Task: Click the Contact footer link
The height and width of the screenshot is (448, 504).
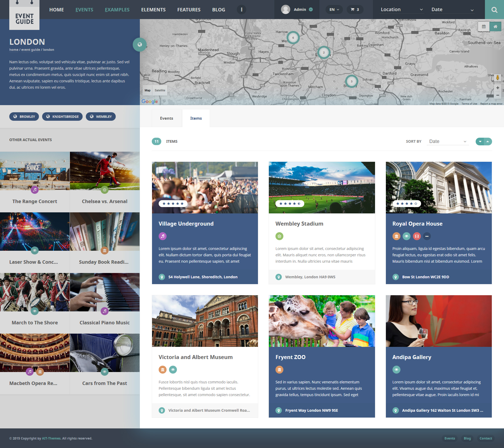Action: pos(486,438)
